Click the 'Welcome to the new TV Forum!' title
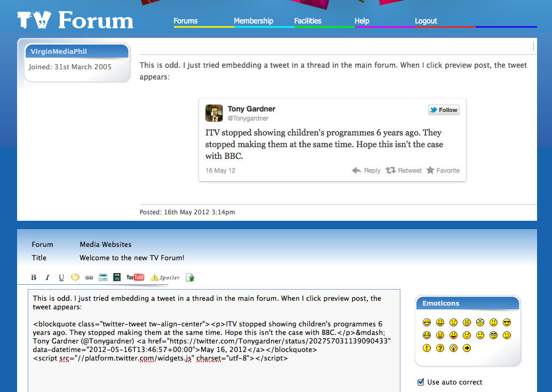Viewport: 552px width, 392px height. point(132,258)
